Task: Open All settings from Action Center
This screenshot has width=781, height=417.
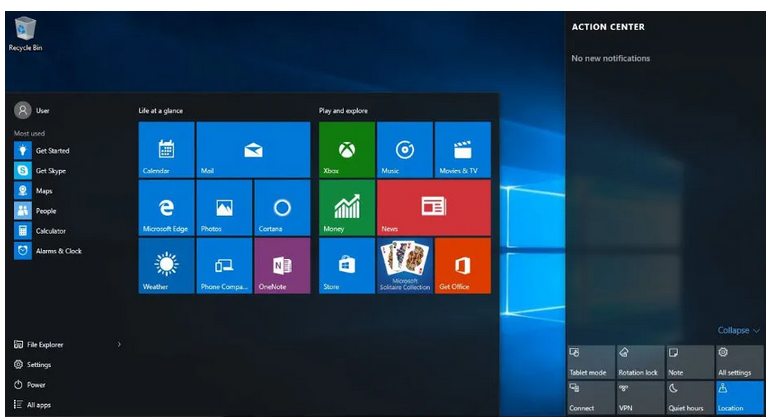Action: coord(740,362)
